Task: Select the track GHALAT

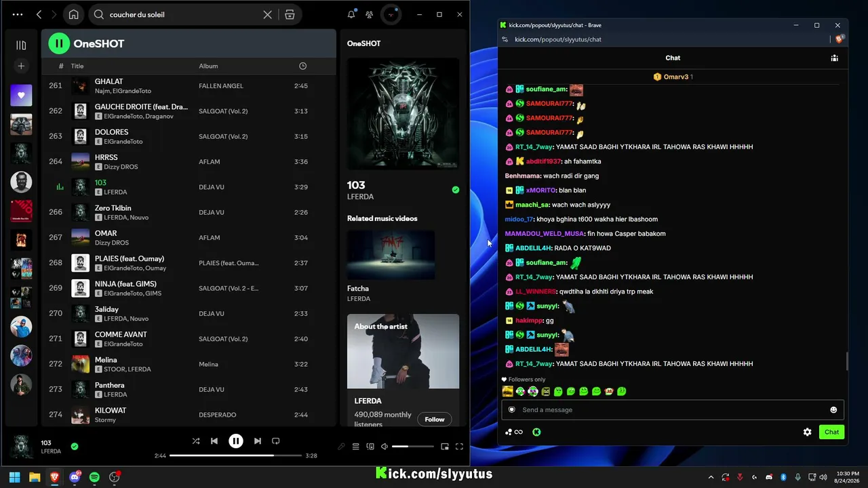Action: pyautogui.click(x=108, y=81)
